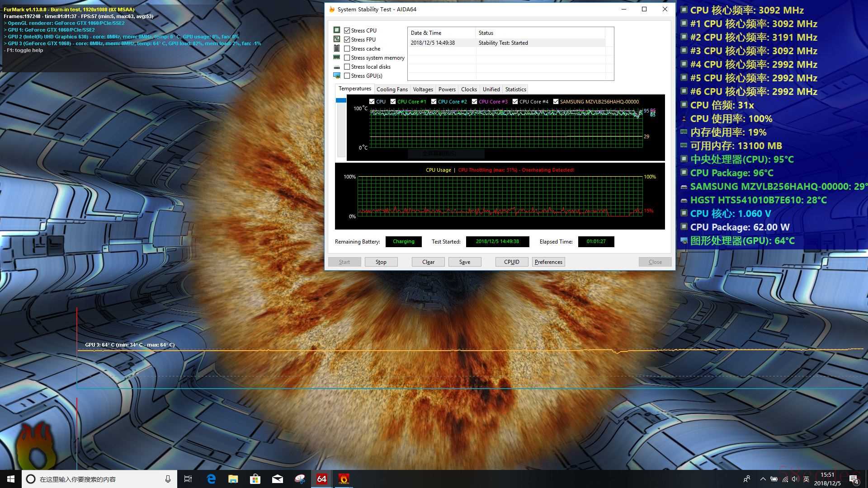Toggle the CPU temperature graph checkbox
This screenshot has height=488, width=868.
pos(372,102)
